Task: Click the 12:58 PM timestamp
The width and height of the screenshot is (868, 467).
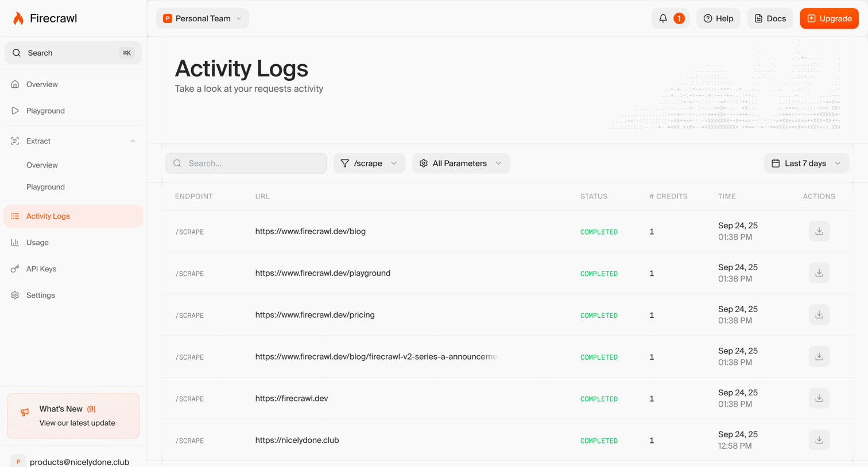Action: [x=735, y=446]
